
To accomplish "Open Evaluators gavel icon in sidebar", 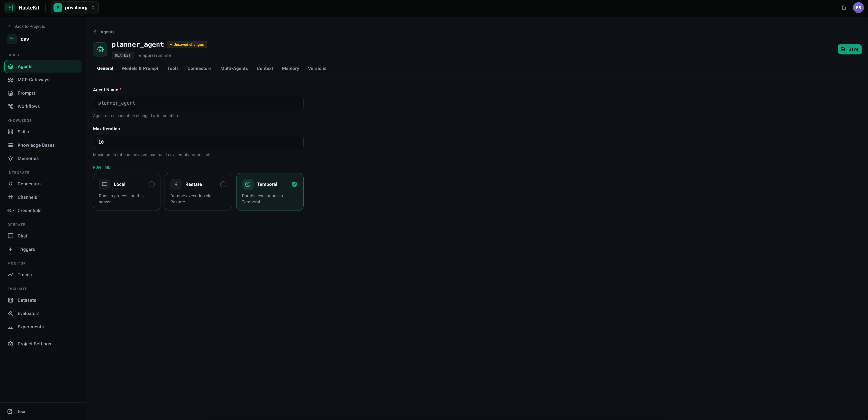I will pyautogui.click(x=11, y=314).
